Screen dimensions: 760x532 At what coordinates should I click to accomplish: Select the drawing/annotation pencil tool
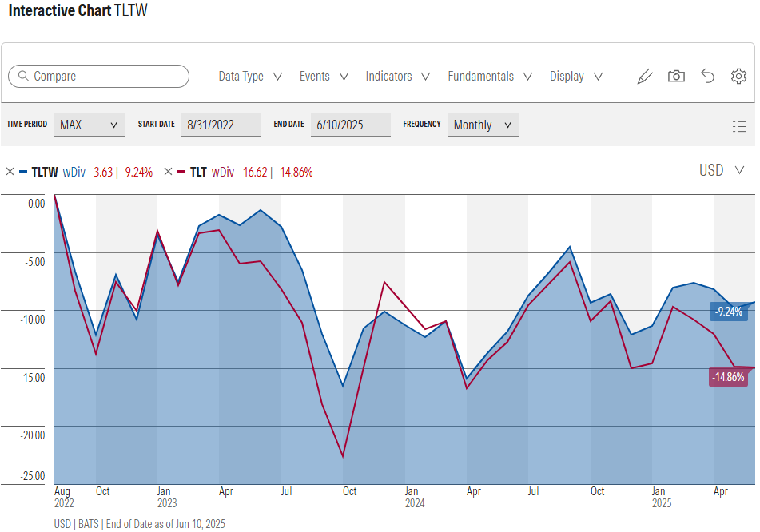pyautogui.click(x=645, y=76)
